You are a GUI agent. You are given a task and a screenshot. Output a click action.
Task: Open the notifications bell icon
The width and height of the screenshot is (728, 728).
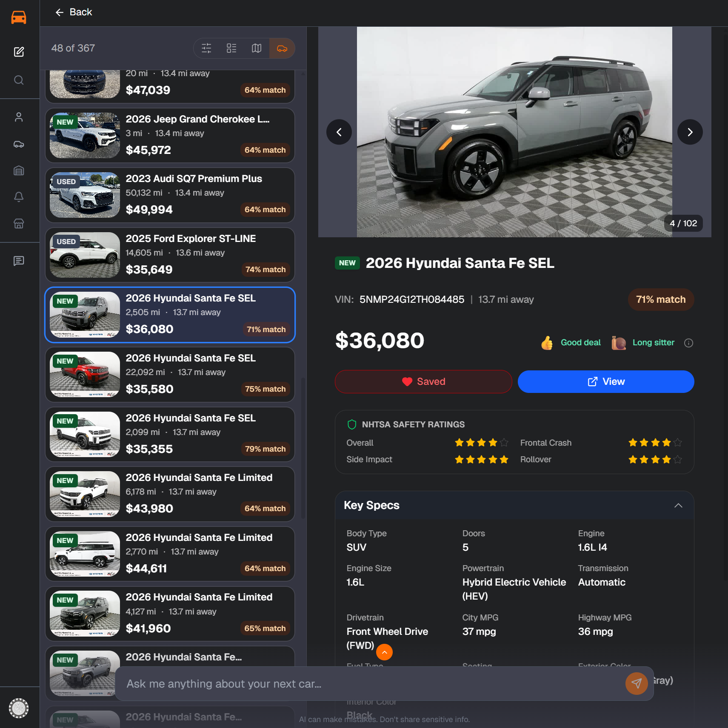click(19, 197)
